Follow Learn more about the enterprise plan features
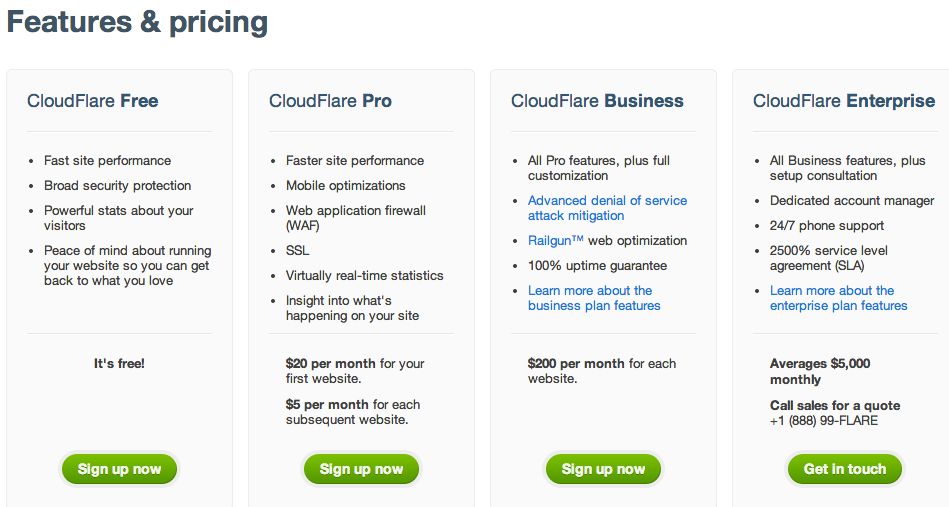The image size is (949, 507). [838, 298]
